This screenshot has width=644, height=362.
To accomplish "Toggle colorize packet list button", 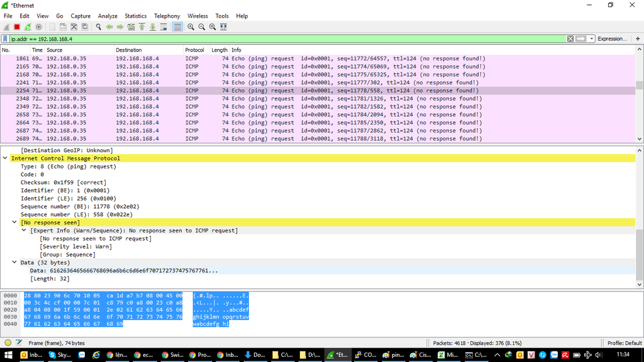I will coord(177,27).
